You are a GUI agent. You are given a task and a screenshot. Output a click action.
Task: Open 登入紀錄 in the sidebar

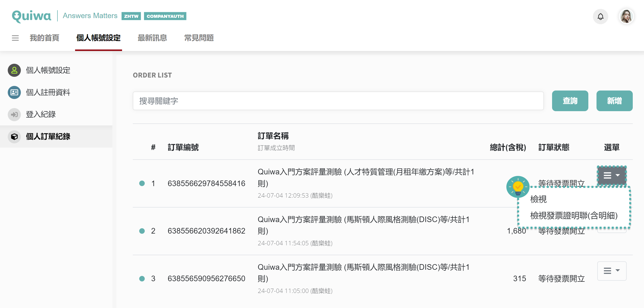(x=41, y=114)
